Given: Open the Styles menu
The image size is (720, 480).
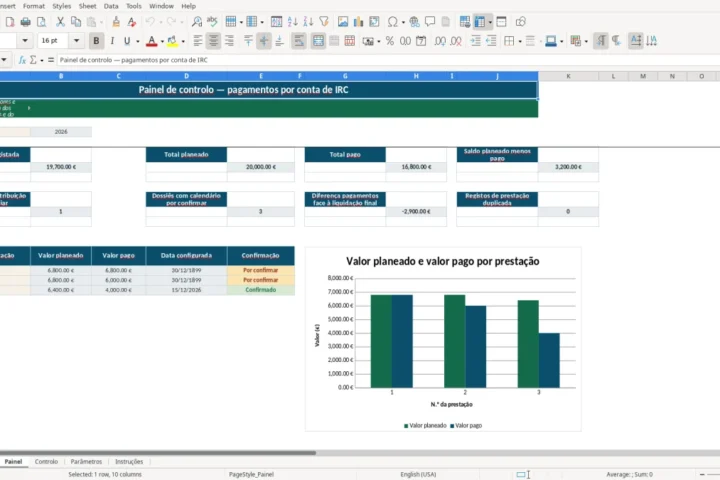Looking at the screenshot, I should tap(62, 6).
